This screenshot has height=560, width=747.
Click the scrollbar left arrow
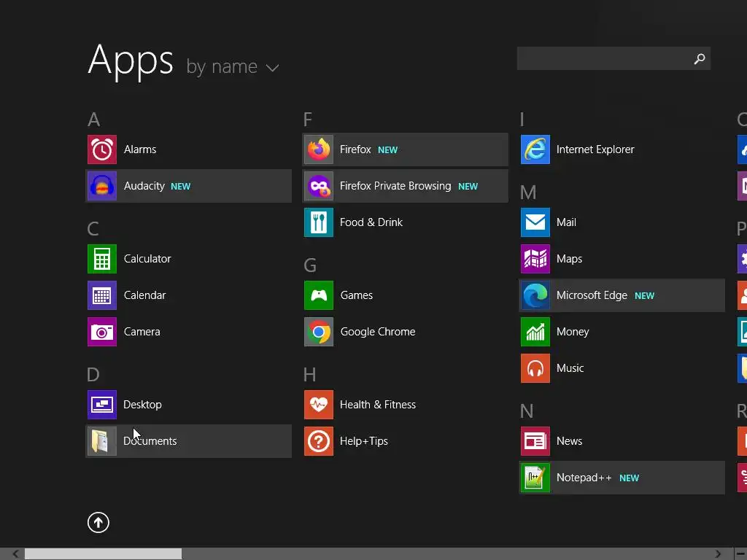16,554
